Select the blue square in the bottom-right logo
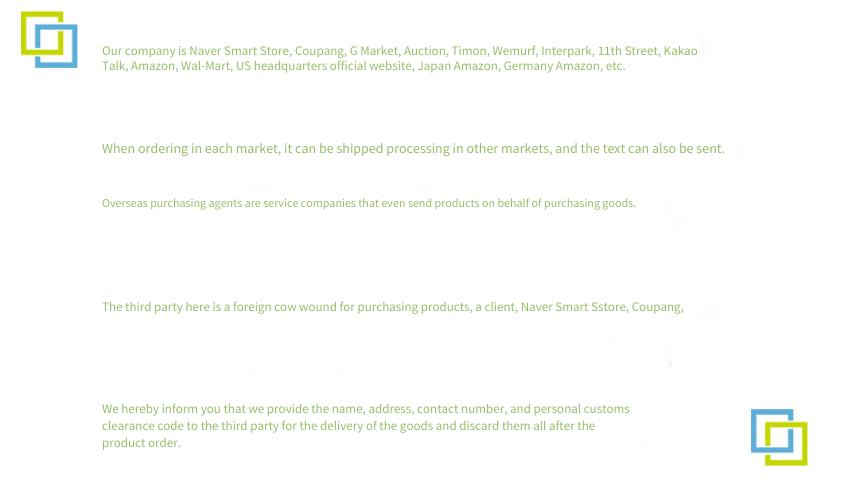Viewport: 860px width, 478px height. 772,430
